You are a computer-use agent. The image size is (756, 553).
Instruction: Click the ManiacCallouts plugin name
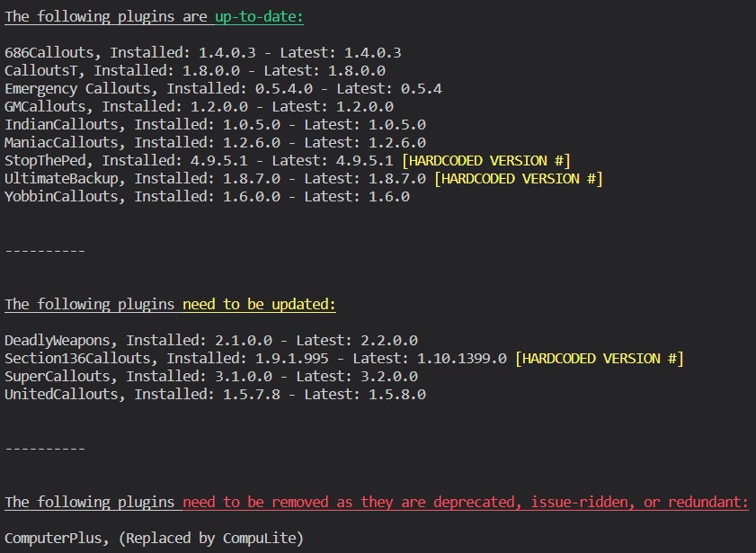click(60, 143)
